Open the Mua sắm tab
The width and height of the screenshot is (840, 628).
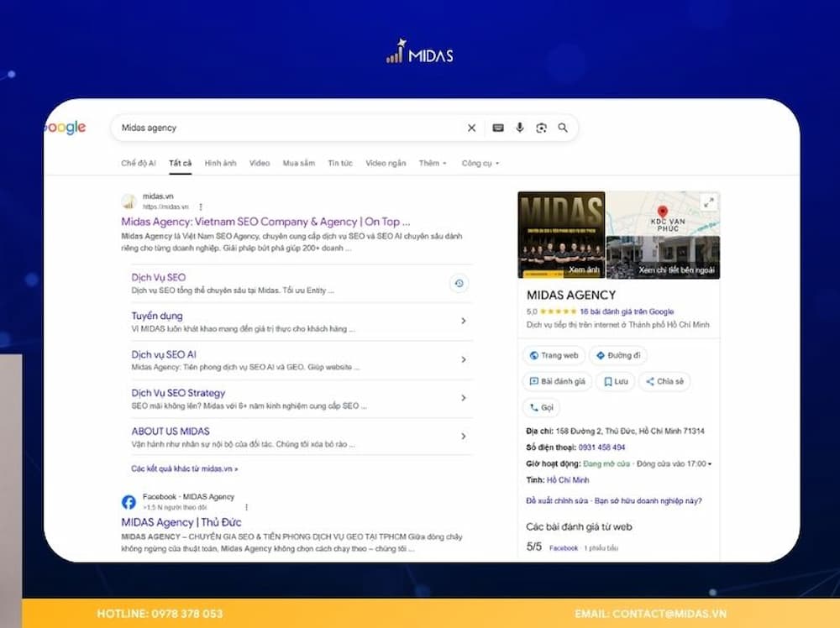click(x=299, y=163)
